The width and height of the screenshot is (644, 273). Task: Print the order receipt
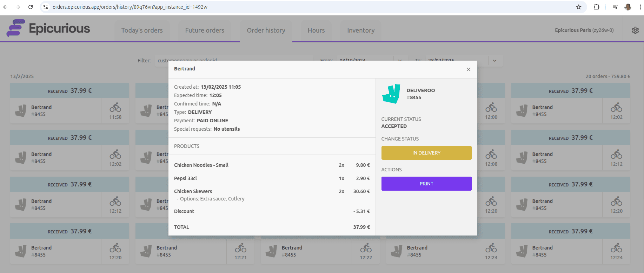click(x=426, y=184)
